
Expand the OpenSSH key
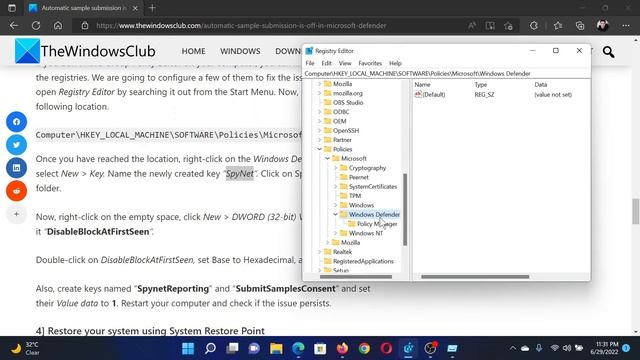click(x=319, y=131)
